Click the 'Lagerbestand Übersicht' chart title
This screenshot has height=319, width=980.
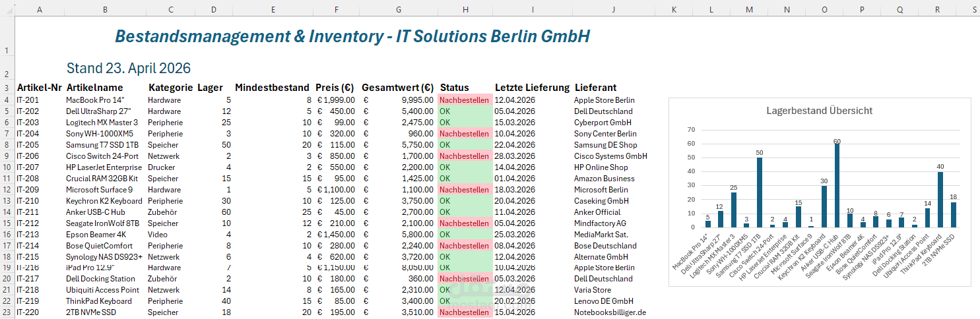[x=819, y=111]
